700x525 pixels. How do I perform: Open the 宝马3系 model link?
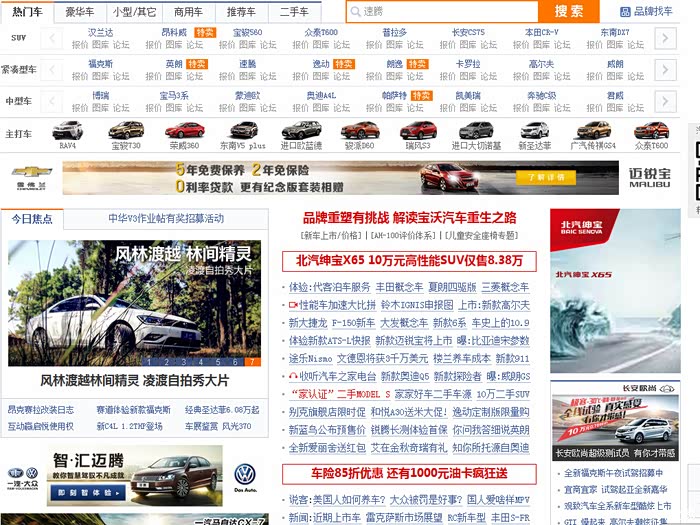point(174,96)
